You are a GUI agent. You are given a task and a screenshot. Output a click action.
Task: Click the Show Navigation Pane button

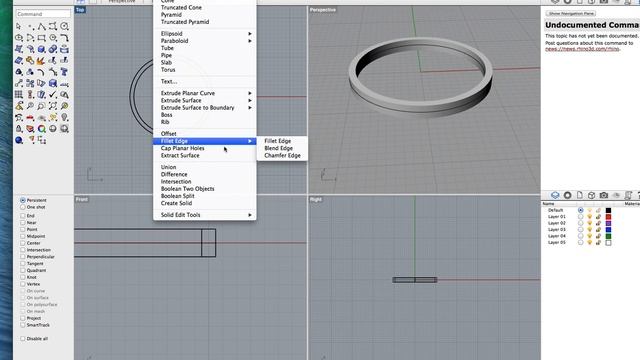[571, 13]
